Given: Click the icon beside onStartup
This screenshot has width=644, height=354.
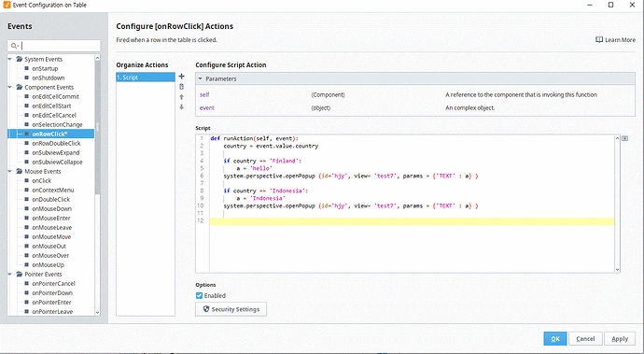Looking at the screenshot, I should coord(27,69).
